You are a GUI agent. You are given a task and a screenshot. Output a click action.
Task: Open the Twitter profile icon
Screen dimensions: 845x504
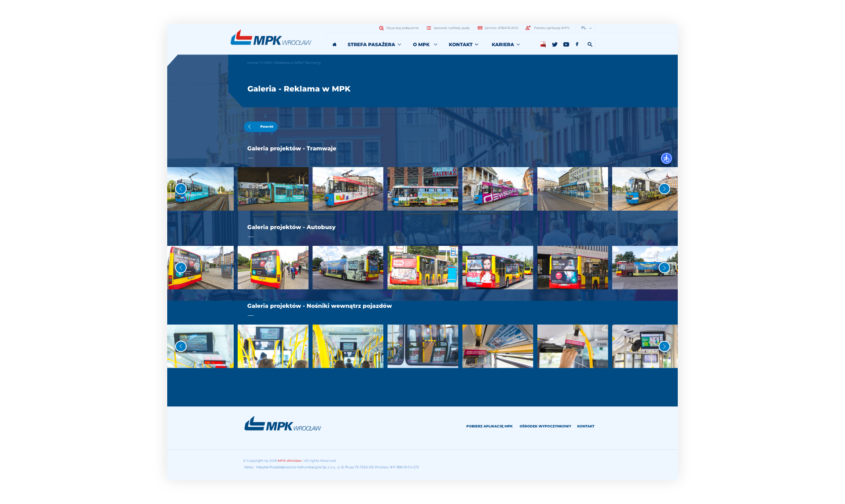(555, 44)
